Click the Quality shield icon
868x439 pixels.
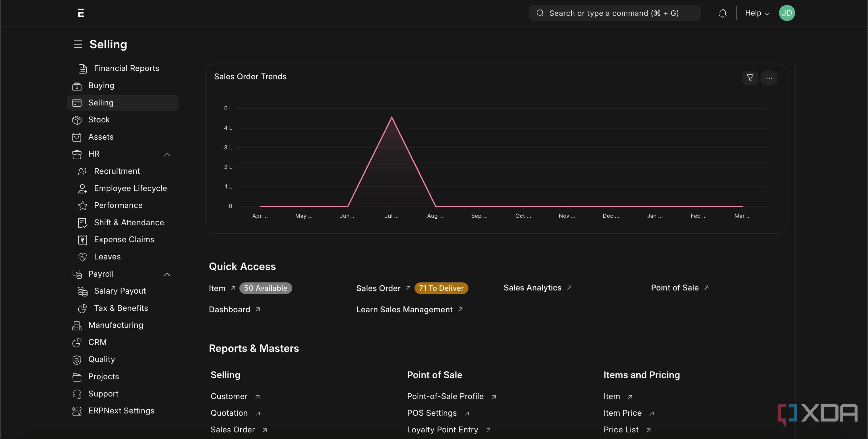(77, 360)
